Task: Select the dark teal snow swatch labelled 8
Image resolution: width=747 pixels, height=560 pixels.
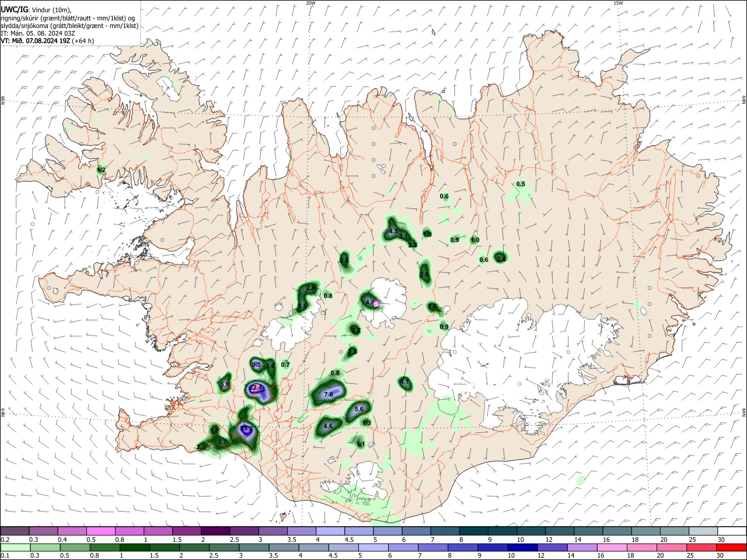Action: [x=475, y=531]
